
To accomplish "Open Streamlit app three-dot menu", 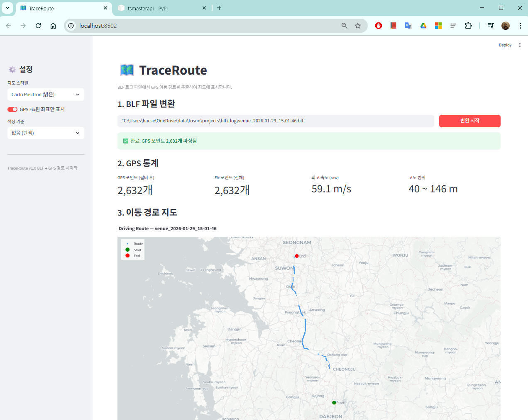I will pos(520,45).
